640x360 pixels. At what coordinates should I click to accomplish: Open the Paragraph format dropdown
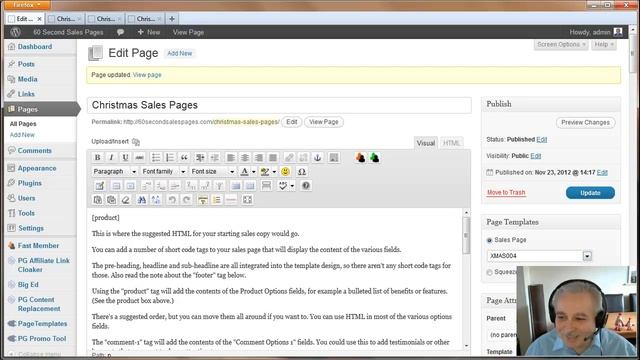pos(115,171)
